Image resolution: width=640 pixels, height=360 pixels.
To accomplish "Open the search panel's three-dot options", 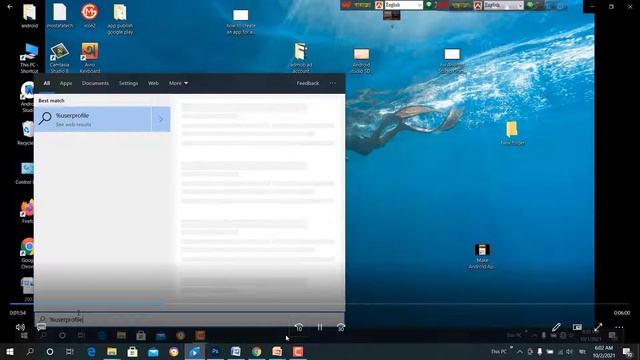I will [333, 83].
